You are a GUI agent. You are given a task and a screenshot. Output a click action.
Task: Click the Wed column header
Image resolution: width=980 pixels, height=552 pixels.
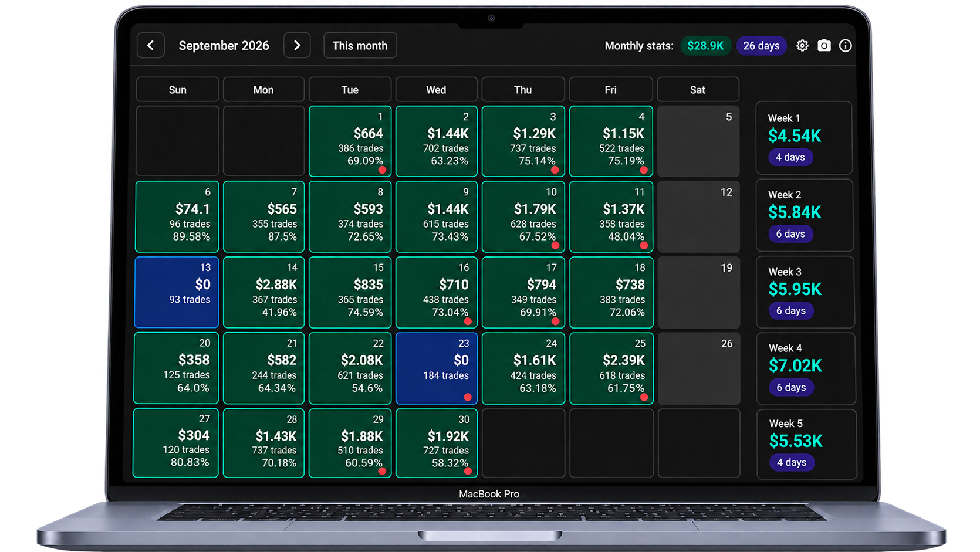pos(436,90)
